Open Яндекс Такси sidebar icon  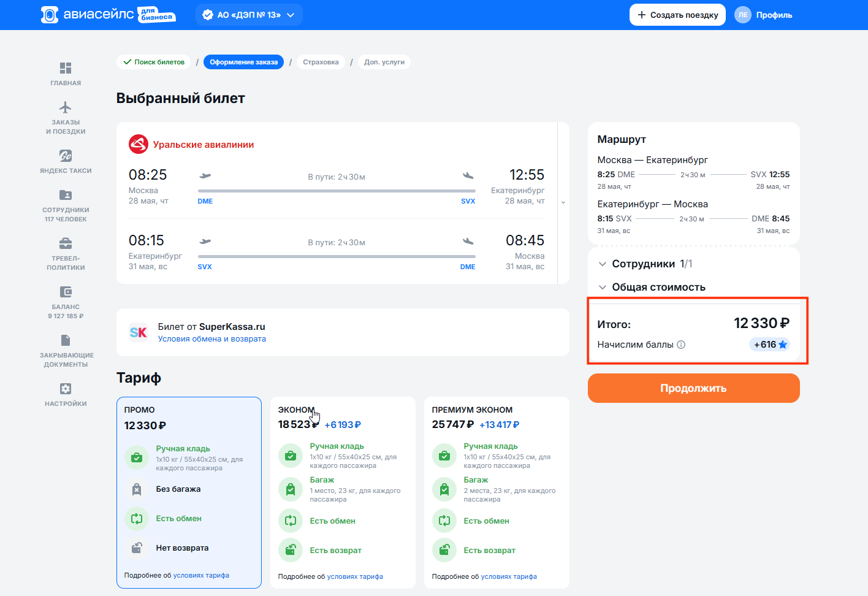click(x=66, y=156)
